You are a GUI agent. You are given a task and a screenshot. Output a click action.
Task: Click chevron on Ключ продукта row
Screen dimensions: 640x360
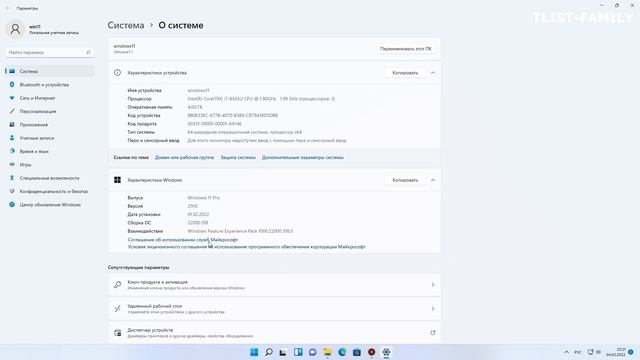[433, 284]
